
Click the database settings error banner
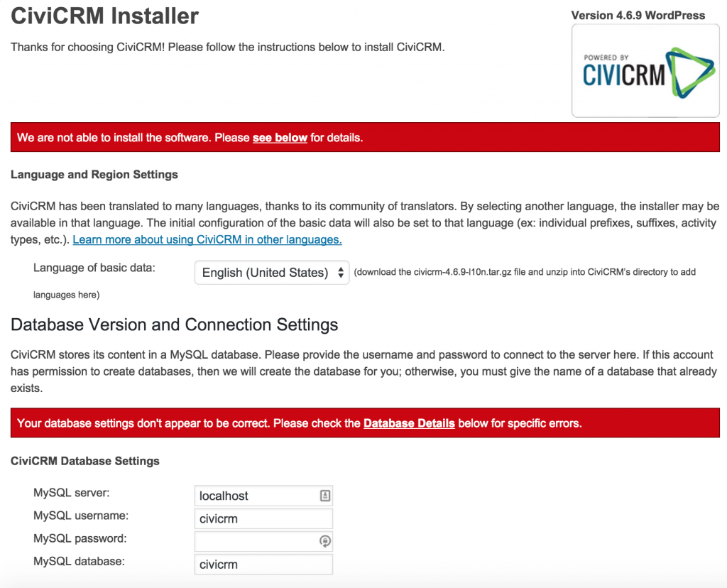pyautogui.click(x=363, y=423)
